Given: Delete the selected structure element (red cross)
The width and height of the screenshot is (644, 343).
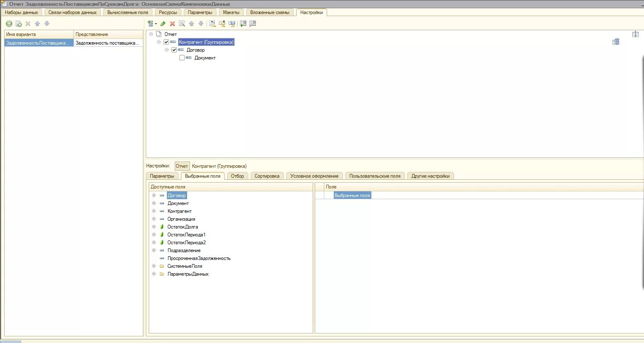Looking at the screenshot, I should (173, 24).
